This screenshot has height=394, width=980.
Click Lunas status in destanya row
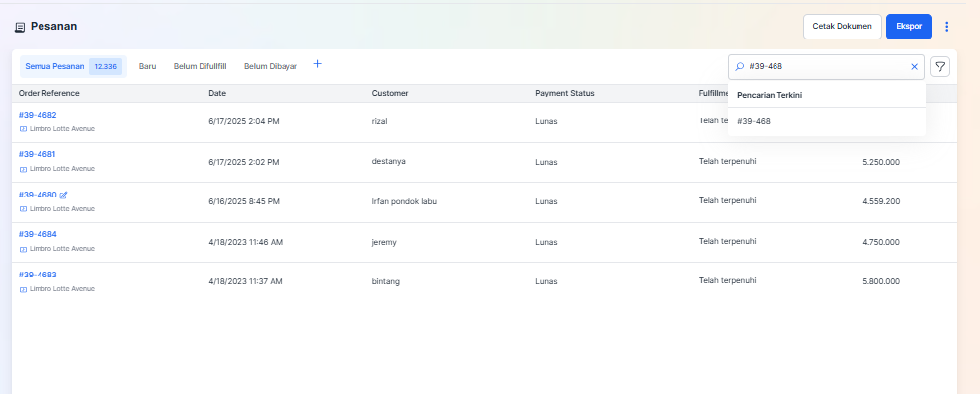[546, 162]
